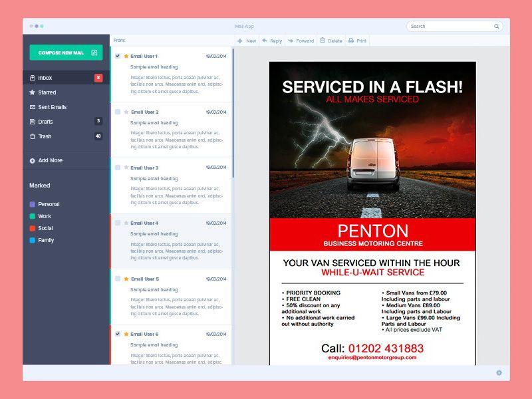Click the Sent Emails envelope icon
The width and height of the screenshot is (532, 399).
[x=33, y=107]
